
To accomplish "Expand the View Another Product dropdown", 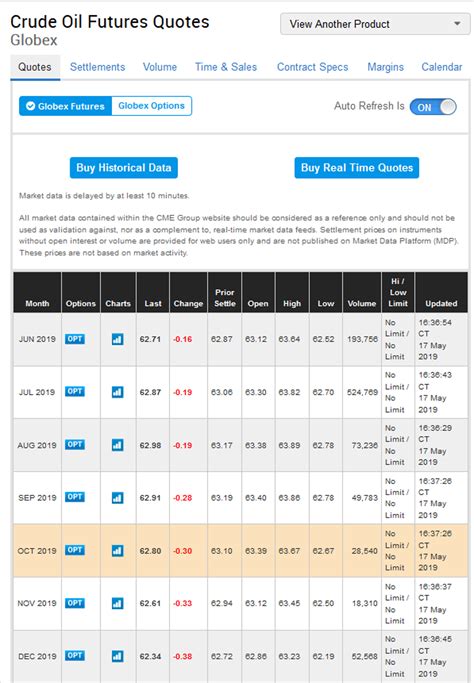I will tap(375, 24).
